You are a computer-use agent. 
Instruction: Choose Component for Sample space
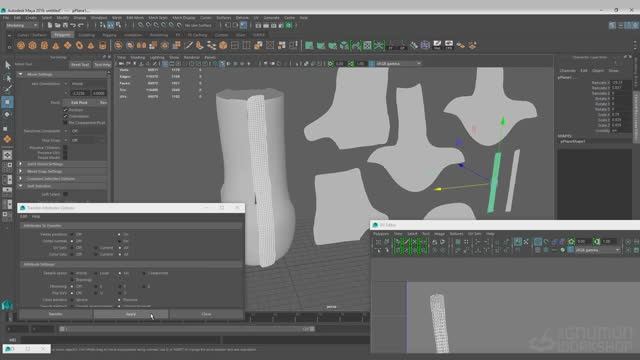pos(144,273)
